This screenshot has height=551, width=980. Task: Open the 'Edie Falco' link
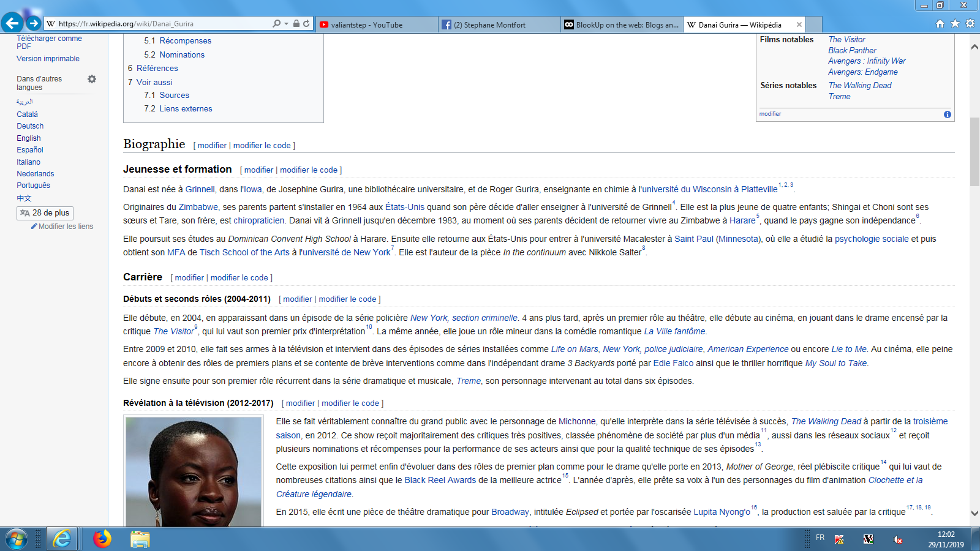point(673,364)
